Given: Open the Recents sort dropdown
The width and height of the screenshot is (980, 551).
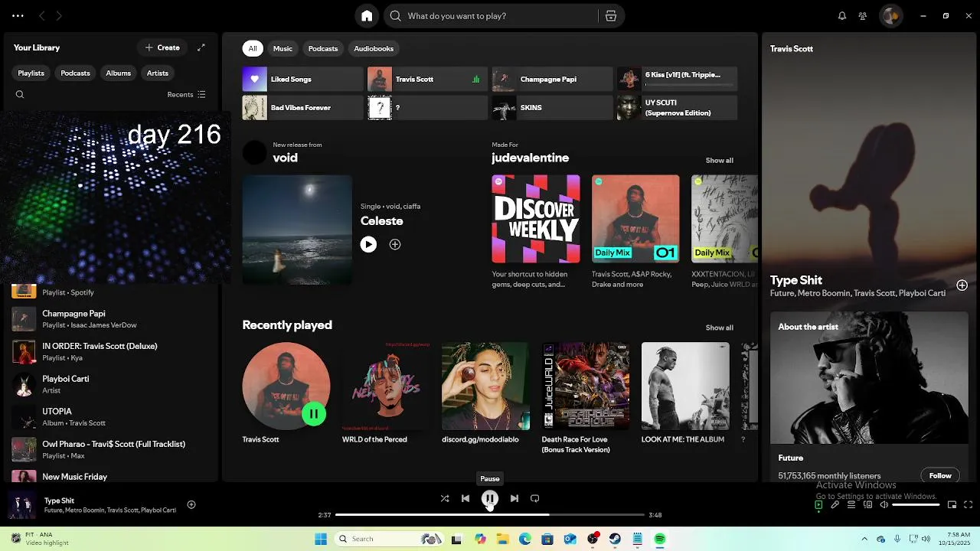Looking at the screenshot, I should (x=186, y=95).
